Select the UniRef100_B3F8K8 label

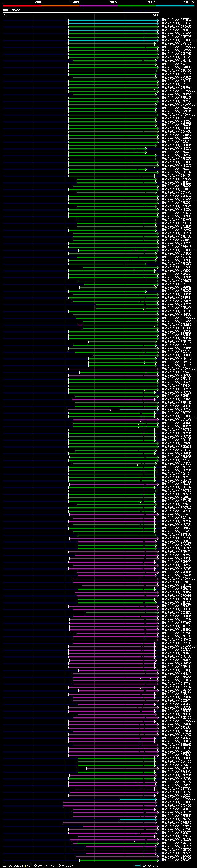pyautogui.click(x=176, y=98)
